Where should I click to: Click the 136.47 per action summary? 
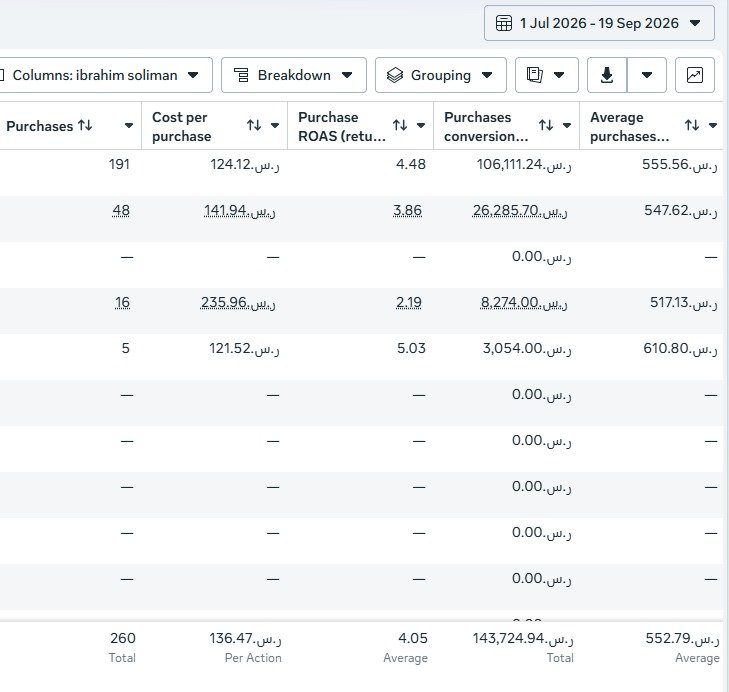[245, 639]
